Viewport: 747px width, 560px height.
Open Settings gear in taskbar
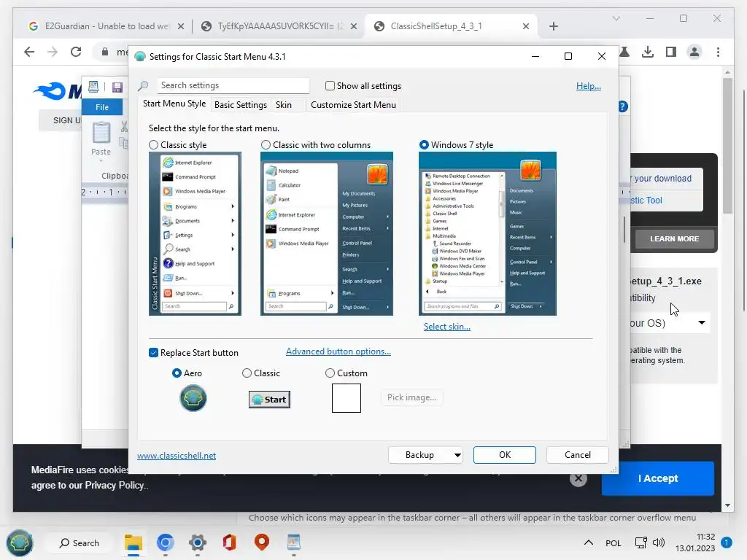(x=197, y=542)
